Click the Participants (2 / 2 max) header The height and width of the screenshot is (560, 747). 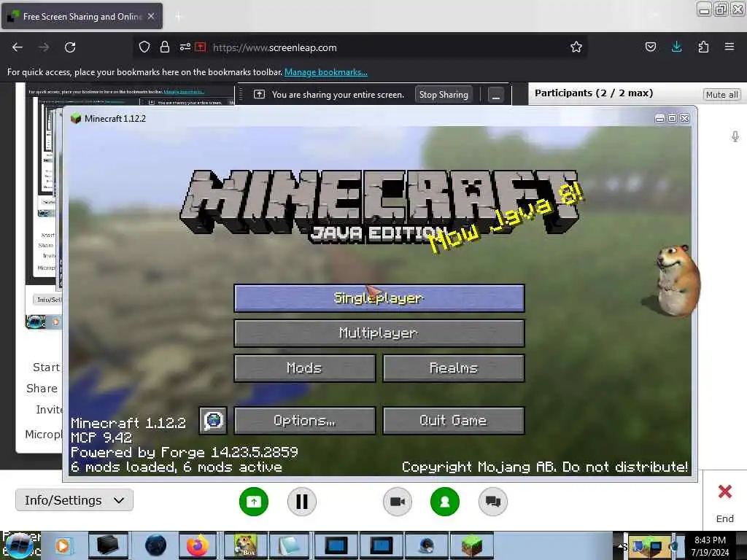(x=594, y=93)
